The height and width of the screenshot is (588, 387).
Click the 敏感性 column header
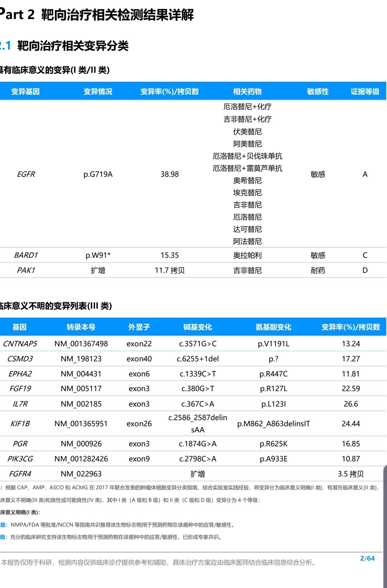click(318, 91)
